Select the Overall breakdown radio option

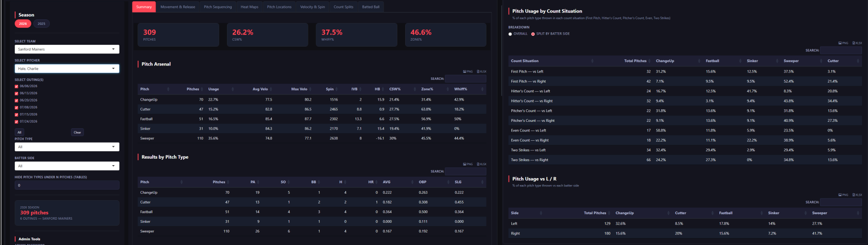point(510,34)
